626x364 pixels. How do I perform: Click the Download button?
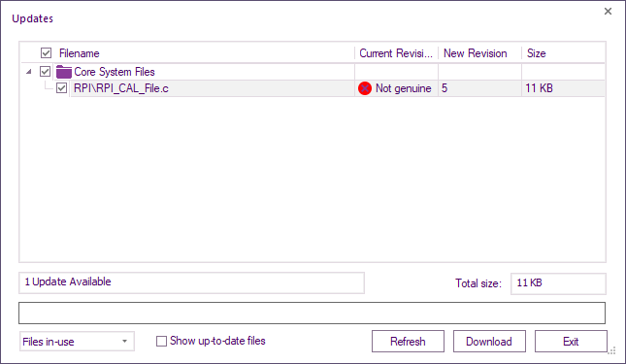(x=489, y=342)
